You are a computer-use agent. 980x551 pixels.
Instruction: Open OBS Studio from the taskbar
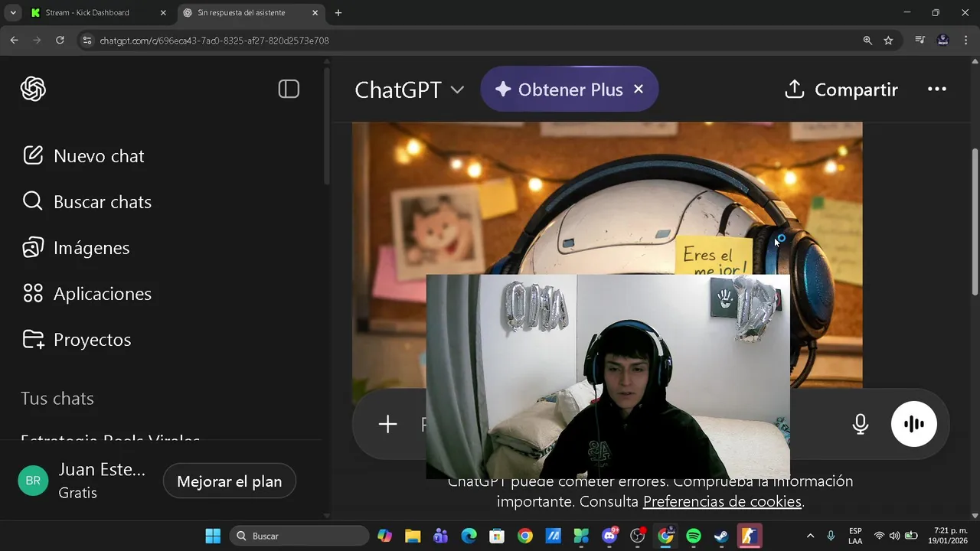638,536
